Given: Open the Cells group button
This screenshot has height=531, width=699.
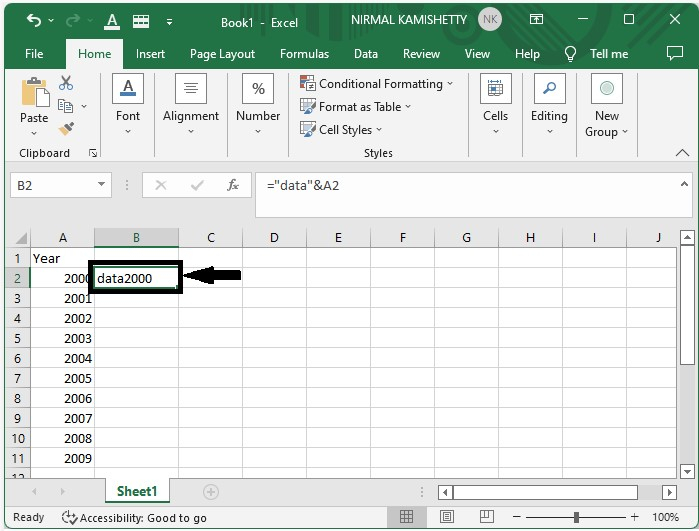Looking at the screenshot, I should point(495,106).
